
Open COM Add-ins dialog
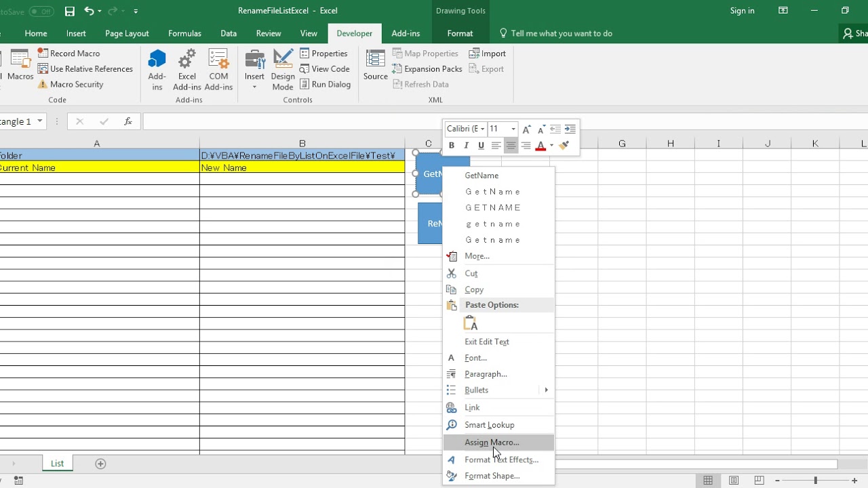[218, 70]
